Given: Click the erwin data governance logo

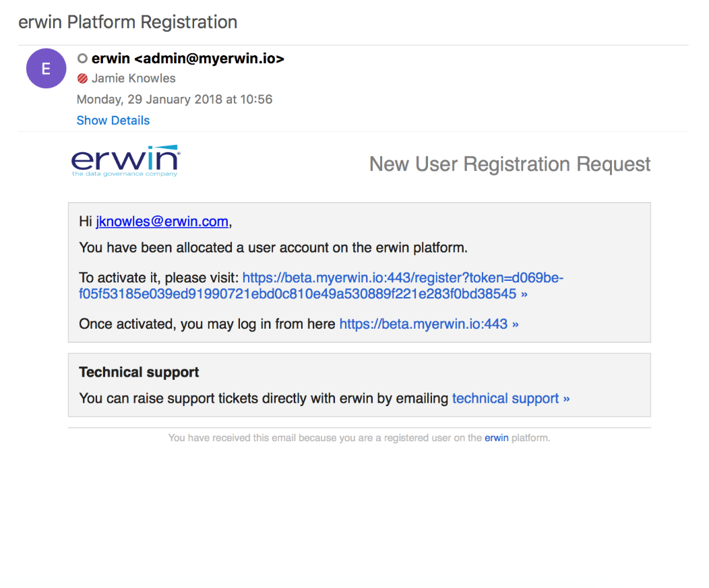Looking at the screenshot, I should coord(126,161).
